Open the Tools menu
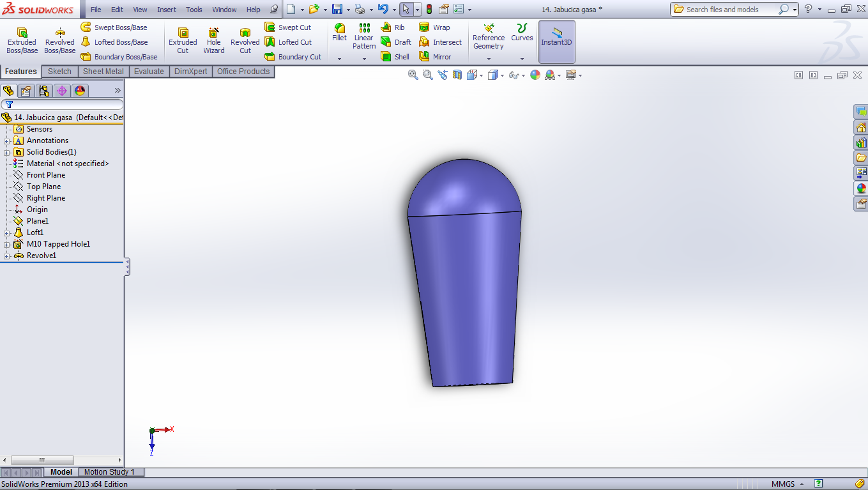The height and width of the screenshot is (490, 868). point(194,10)
